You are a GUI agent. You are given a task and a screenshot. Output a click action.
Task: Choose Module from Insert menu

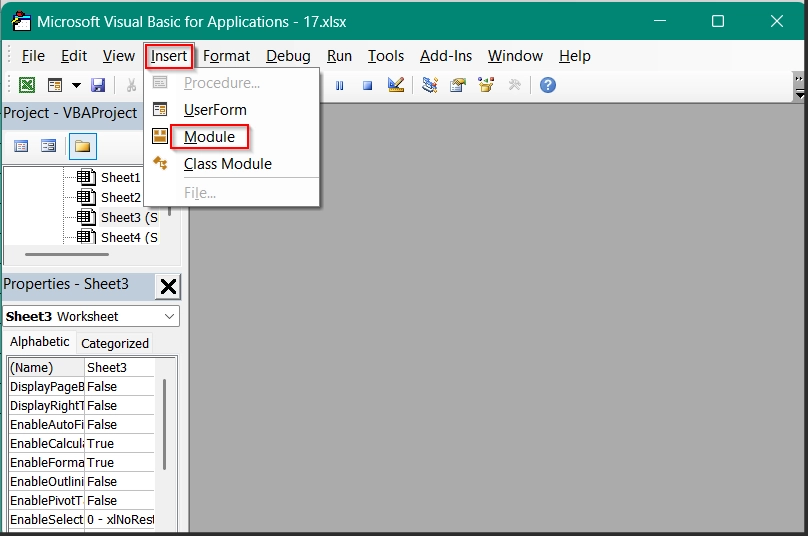click(x=231, y=137)
